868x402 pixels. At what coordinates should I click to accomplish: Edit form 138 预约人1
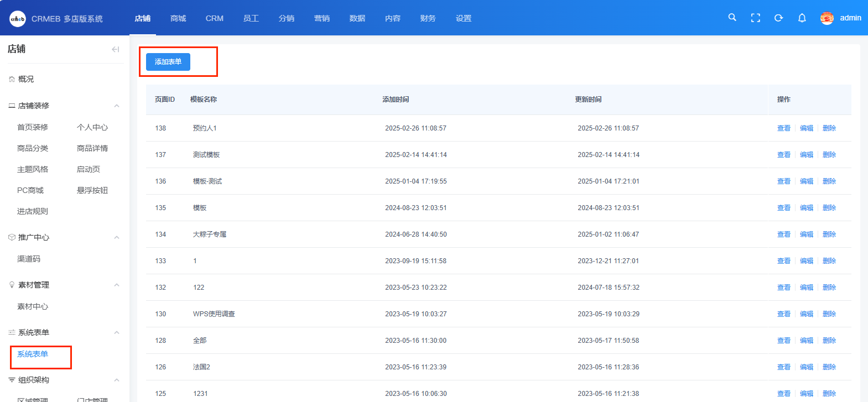tap(807, 128)
